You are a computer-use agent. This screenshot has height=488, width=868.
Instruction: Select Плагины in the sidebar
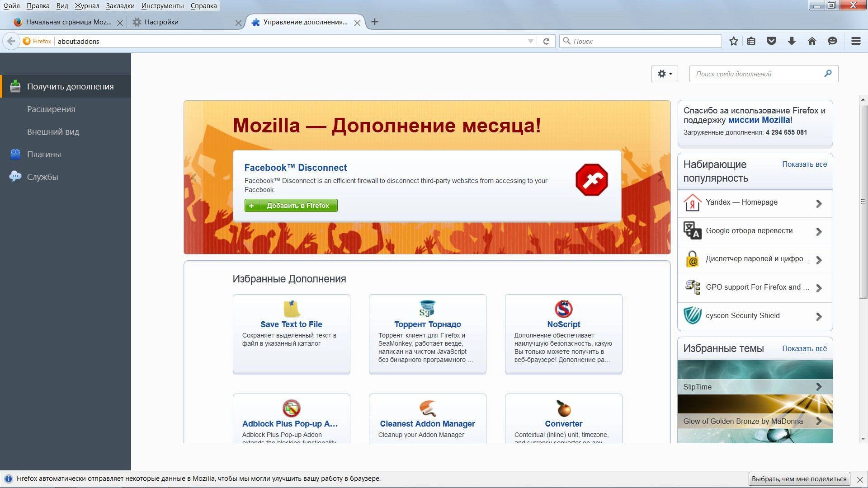[x=66, y=154]
